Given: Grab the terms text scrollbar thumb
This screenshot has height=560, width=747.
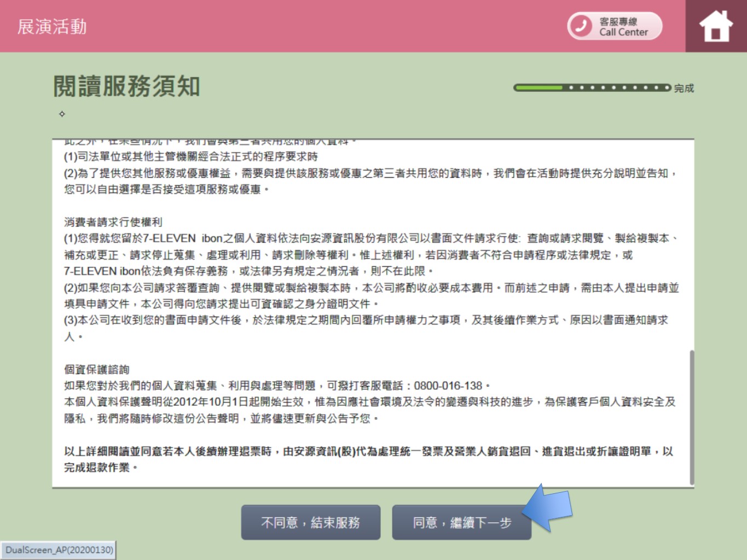Looking at the screenshot, I should click(692, 417).
